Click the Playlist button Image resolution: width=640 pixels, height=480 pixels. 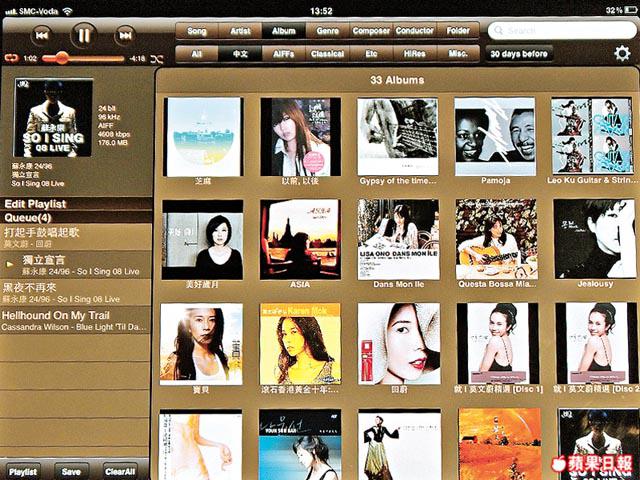click(x=23, y=471)
